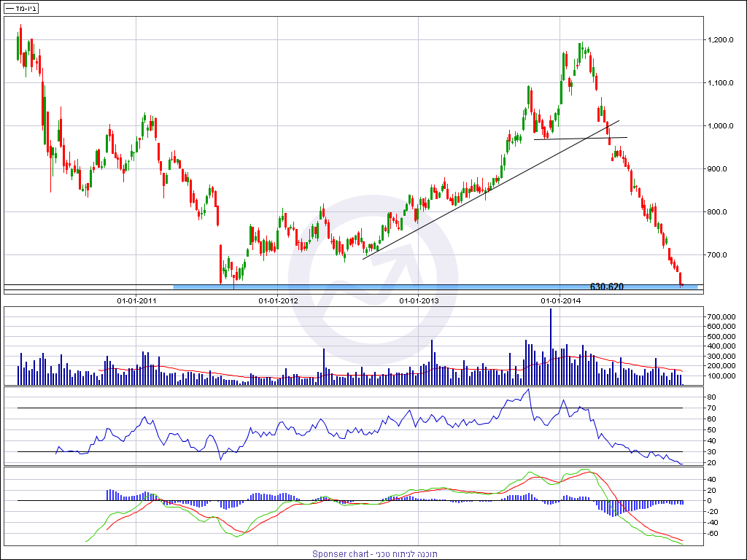This screenshot has height=560, width=747.
Task: Click the Sponser chart footer link
Action: click(x=375, y=553)
